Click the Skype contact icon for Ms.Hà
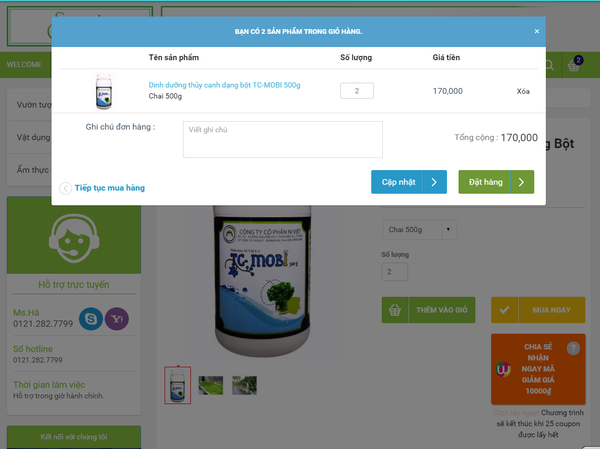 coord(91,318)
